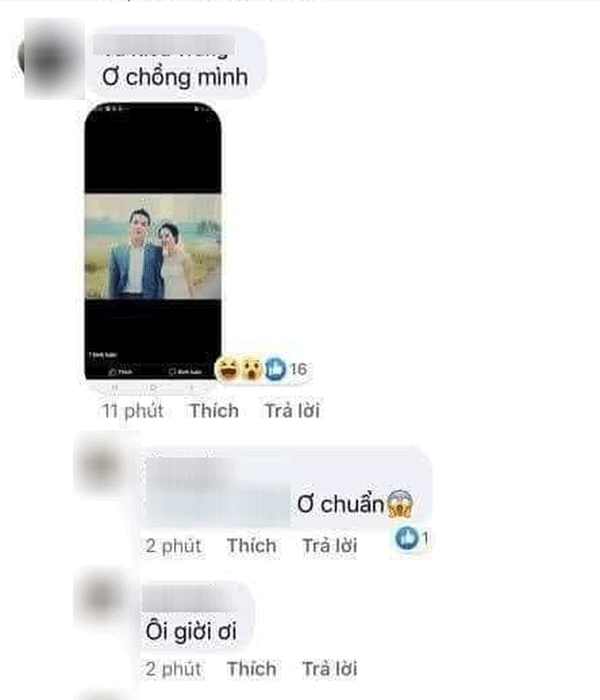The image size is (600, 700).
Task: View the 16 reactions count
Action: tap(298, 369)
